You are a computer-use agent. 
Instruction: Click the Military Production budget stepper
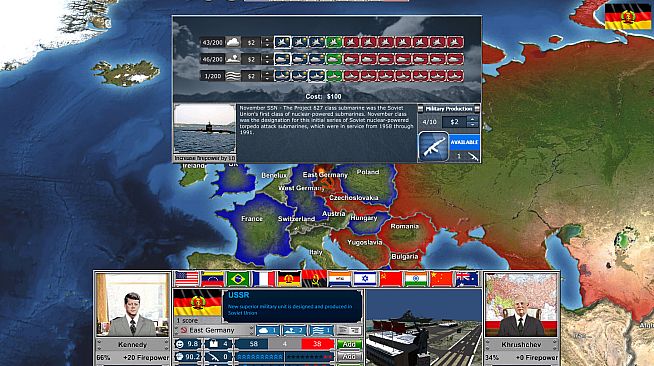[473, 122]
